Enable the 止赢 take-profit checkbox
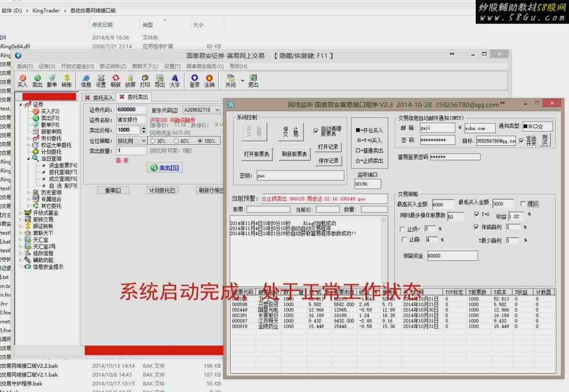Image resolution: width=569 pixels, height=392 pixels. pyautogui.click(x=404, y=239)
